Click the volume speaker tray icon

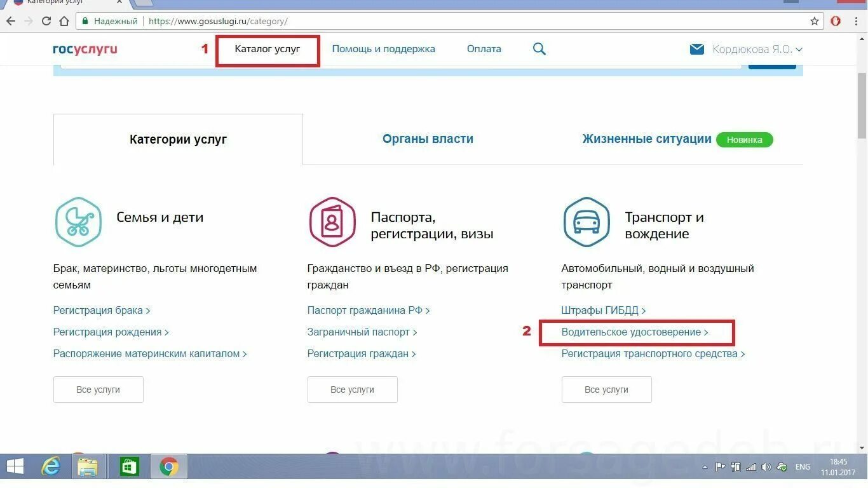click(x=766, y=467)
